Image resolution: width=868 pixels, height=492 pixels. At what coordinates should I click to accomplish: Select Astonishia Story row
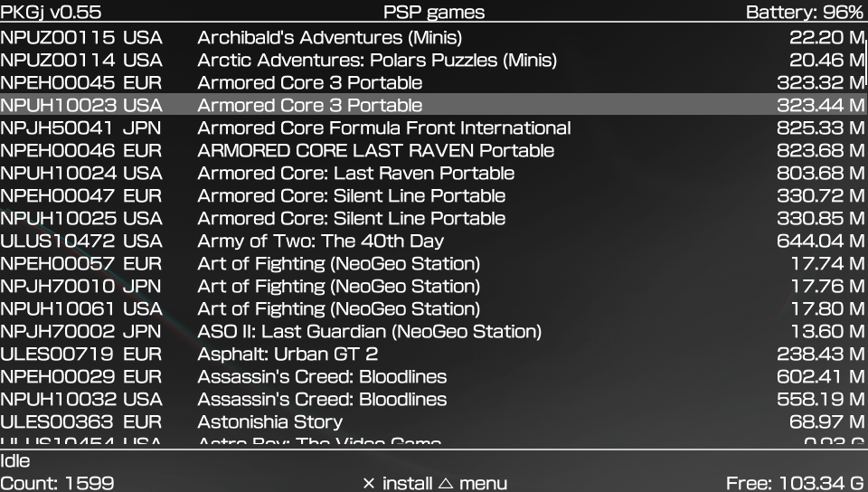(x=434, y=421)
